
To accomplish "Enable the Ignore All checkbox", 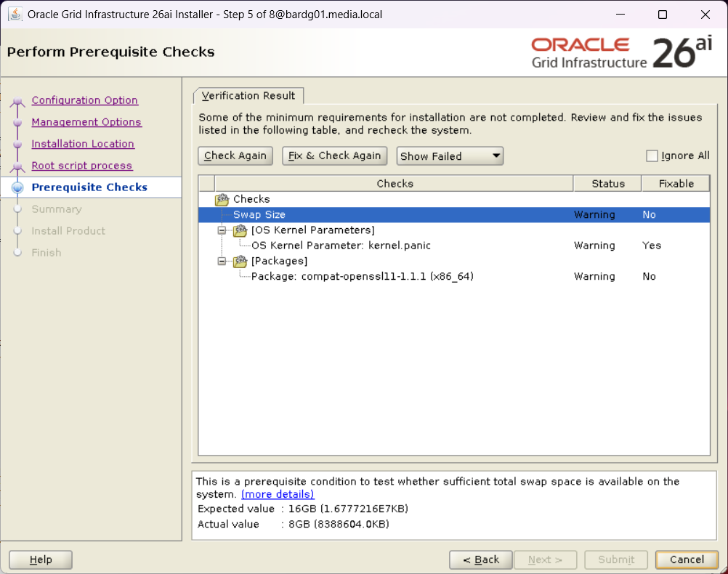I will point(652,155).
